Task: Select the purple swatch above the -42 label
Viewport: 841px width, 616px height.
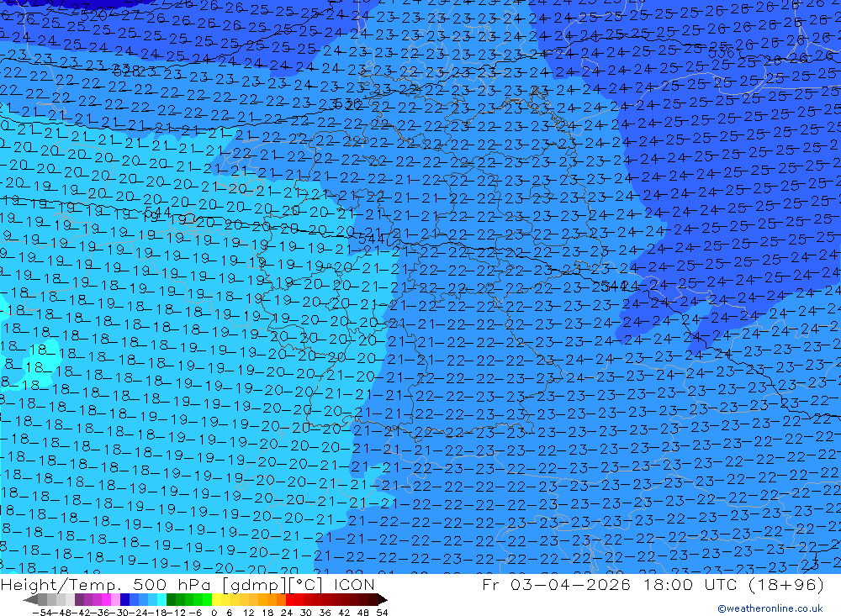Action: [79, 599]
